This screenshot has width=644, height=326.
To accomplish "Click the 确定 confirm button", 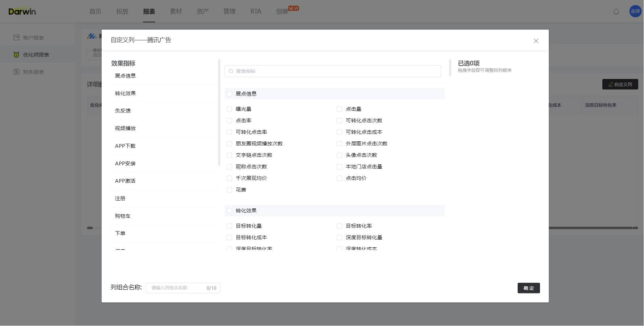I will pyautogui.click(x=528, y=288).
